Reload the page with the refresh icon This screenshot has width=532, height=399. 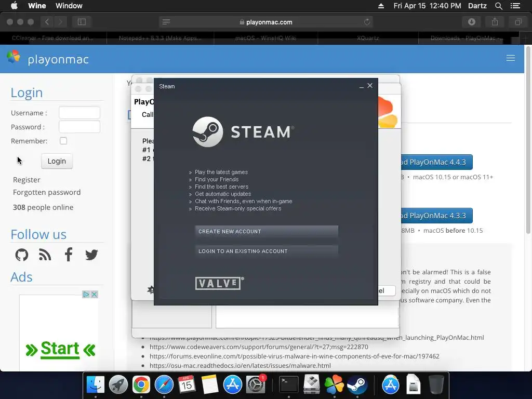[367, 22]
